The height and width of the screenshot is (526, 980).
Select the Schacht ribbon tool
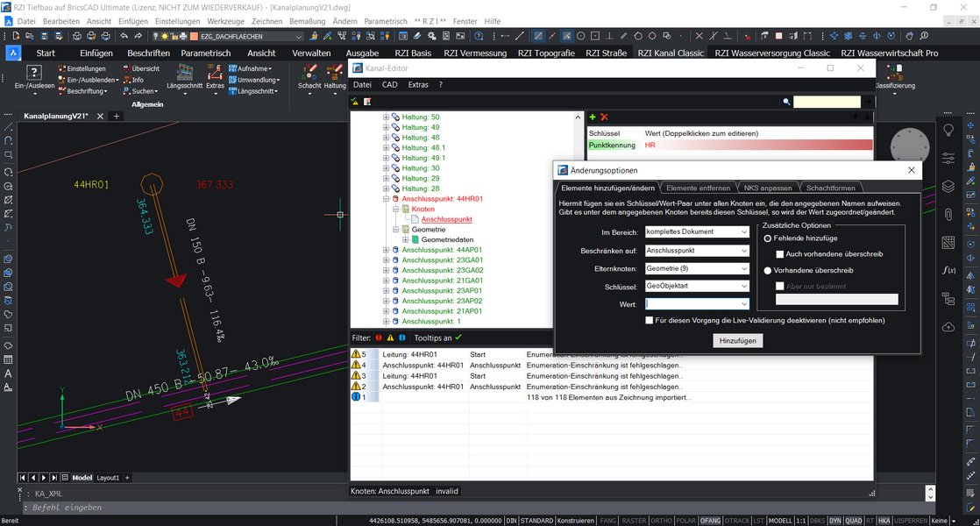pos(309,79)
